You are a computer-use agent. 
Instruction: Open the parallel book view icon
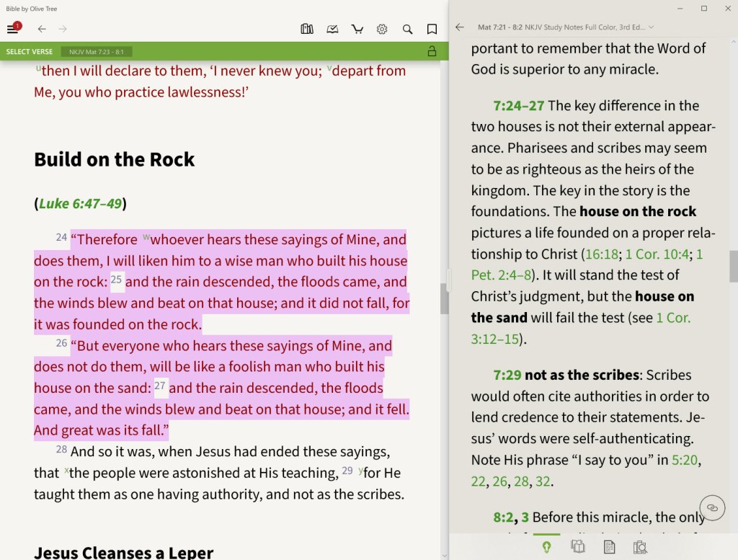pyautogui.click(x=578, y=547)
